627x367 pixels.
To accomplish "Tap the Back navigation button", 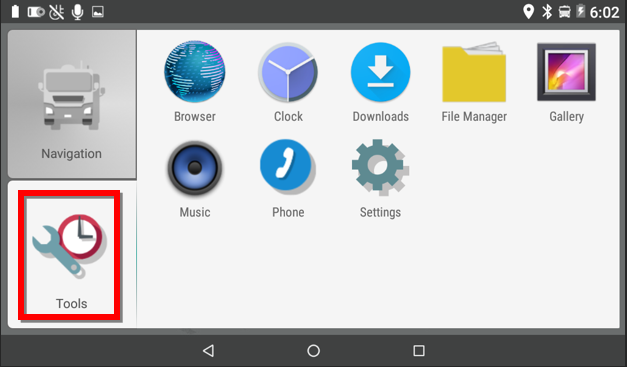I will [x=208, y=351].
